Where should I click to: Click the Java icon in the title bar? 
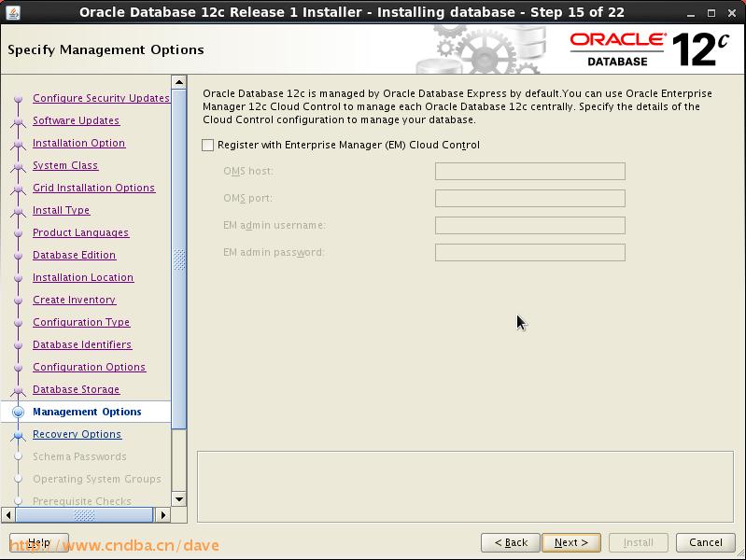pos(13,12)
